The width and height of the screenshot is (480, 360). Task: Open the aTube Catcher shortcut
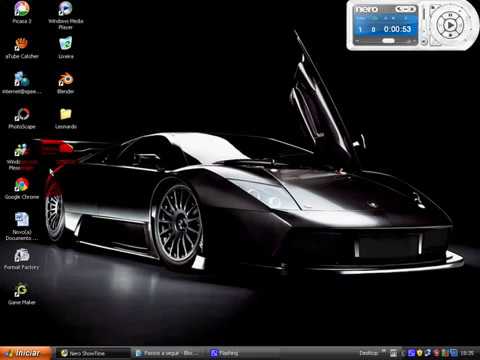point(22,48)
